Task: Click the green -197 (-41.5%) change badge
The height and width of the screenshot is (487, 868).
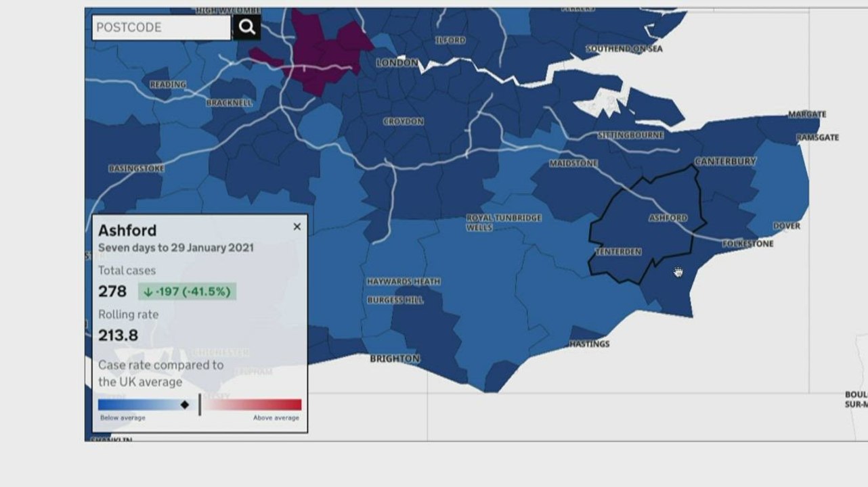Action: click(x=188, y=292)
